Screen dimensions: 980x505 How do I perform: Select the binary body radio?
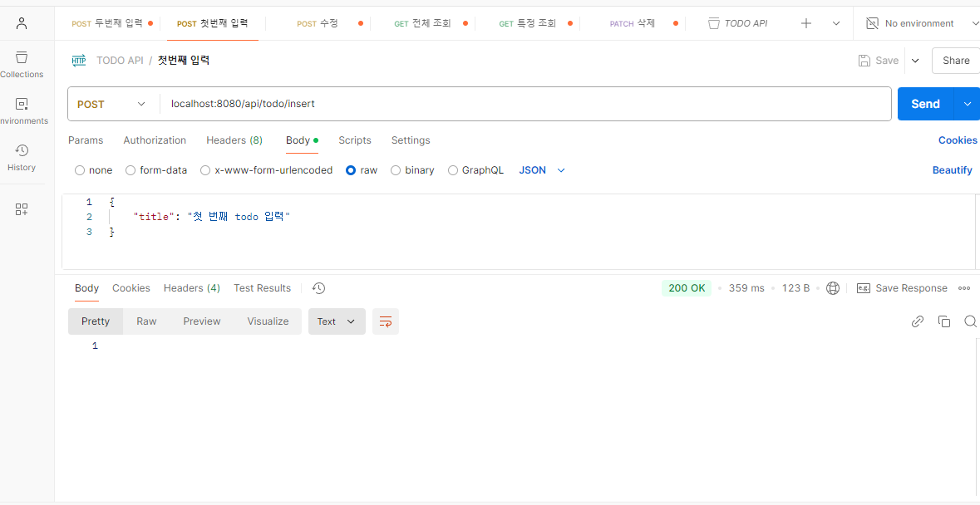pyautogui.click(x=396, y=170)
